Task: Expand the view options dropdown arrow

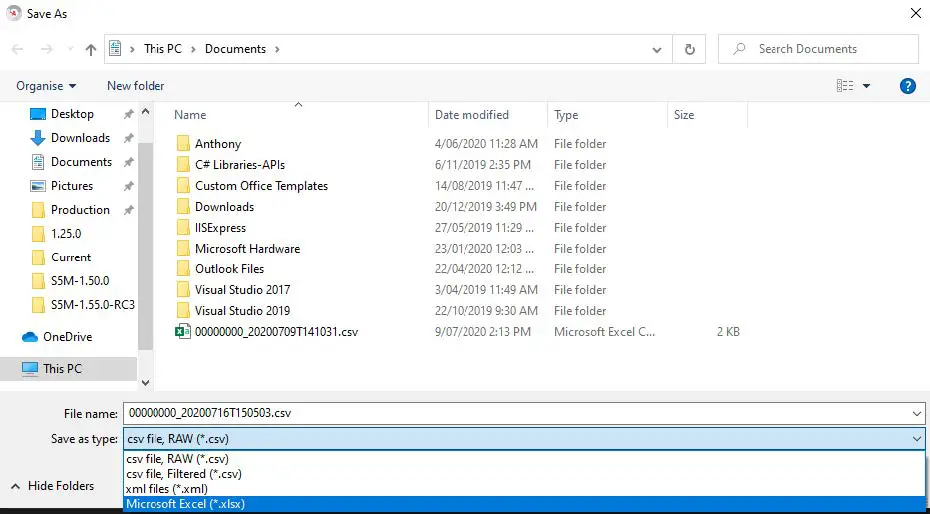Action: [866, 86]
